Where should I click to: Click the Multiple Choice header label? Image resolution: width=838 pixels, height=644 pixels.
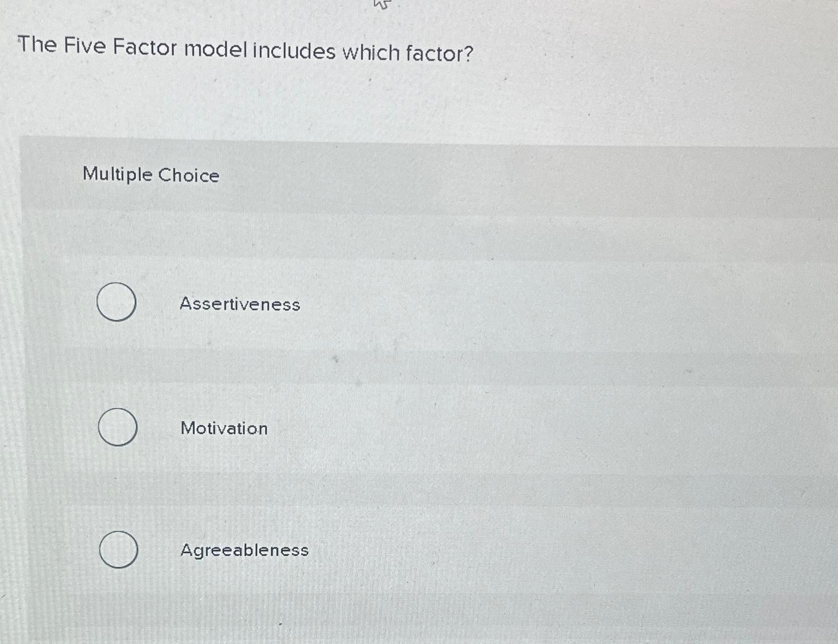[x=150, y=175]
